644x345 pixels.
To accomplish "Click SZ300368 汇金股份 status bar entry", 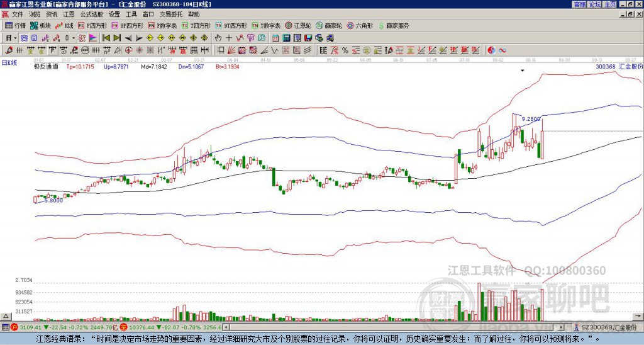I will (x=609, y=327).
